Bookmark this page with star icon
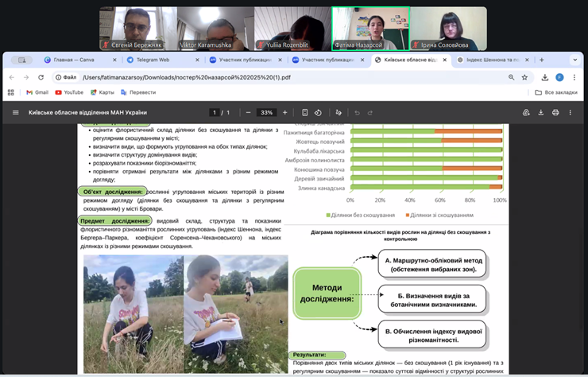 (x=524, y=77)
